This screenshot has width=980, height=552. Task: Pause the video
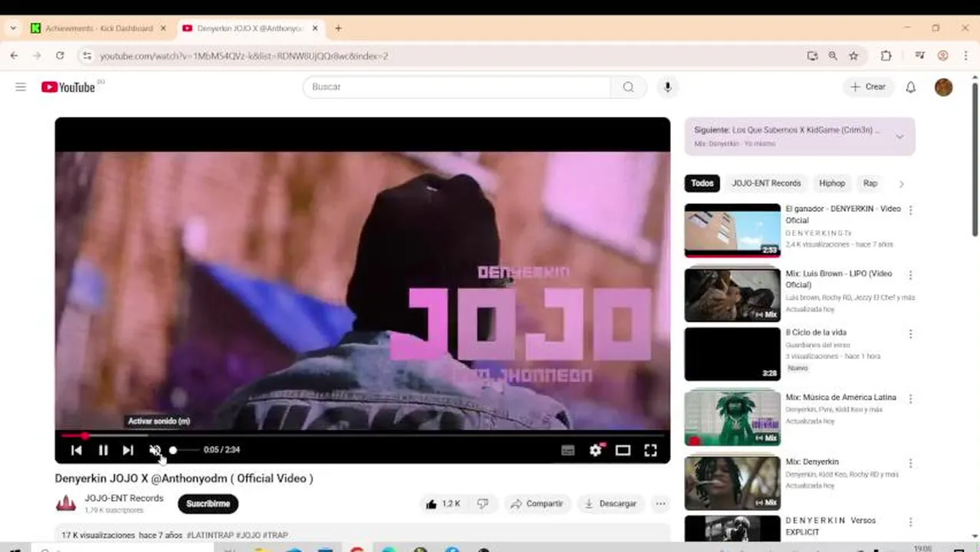click(103, 451)
